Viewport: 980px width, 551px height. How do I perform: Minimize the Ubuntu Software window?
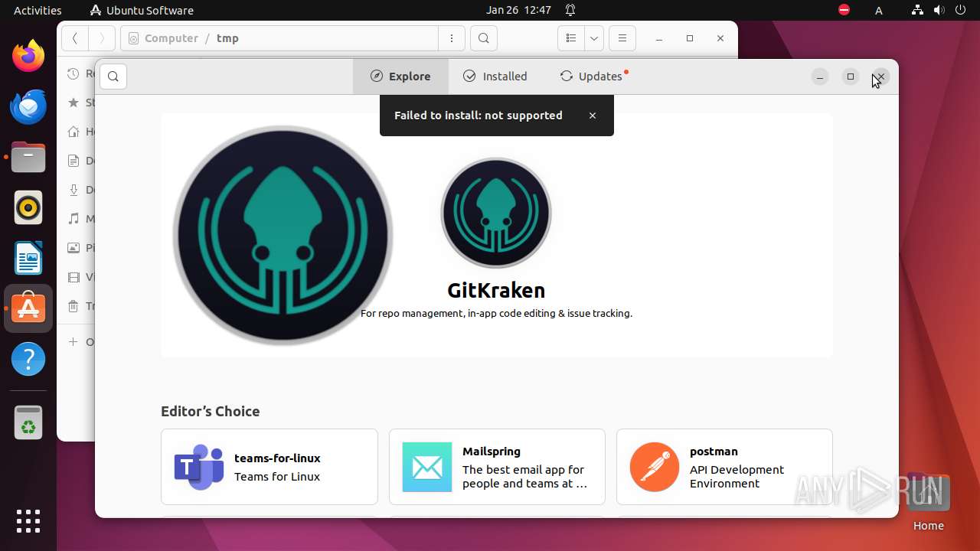820,77
